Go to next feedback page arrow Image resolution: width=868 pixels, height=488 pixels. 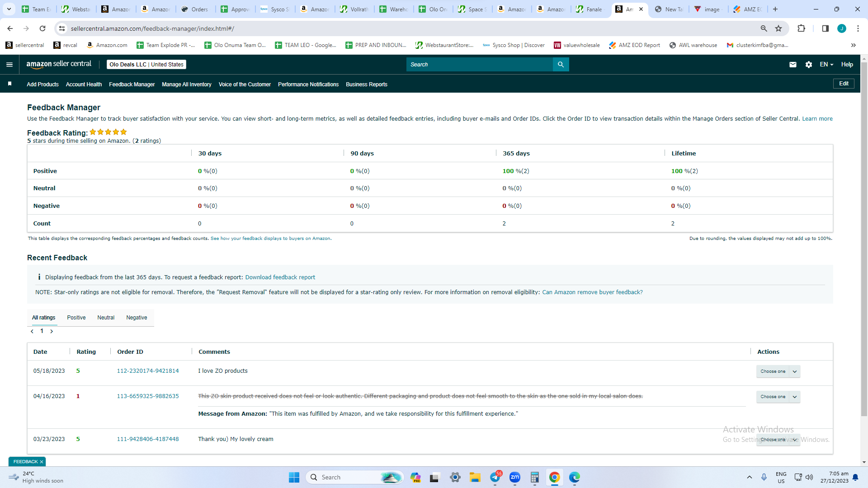tap(52, 331)
